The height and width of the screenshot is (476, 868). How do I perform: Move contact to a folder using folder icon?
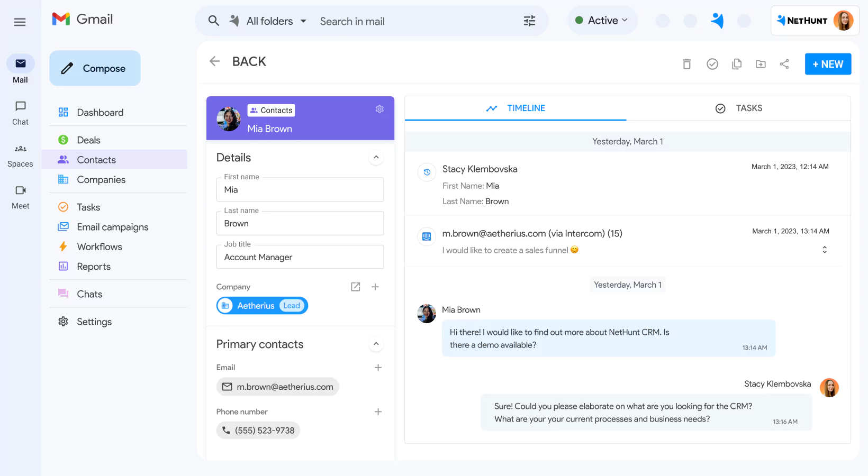click(761, 63)
